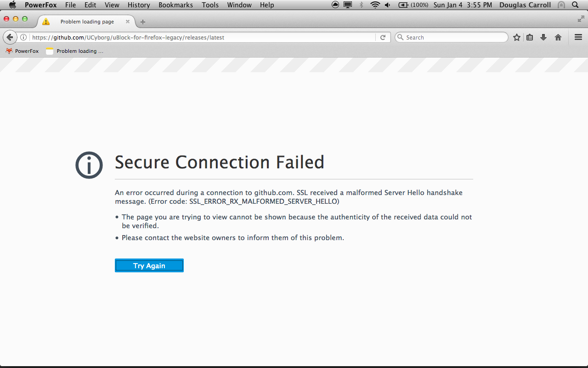
Task: Open the PowerFox bookmark from the toolbar
Action: point(22,51)
